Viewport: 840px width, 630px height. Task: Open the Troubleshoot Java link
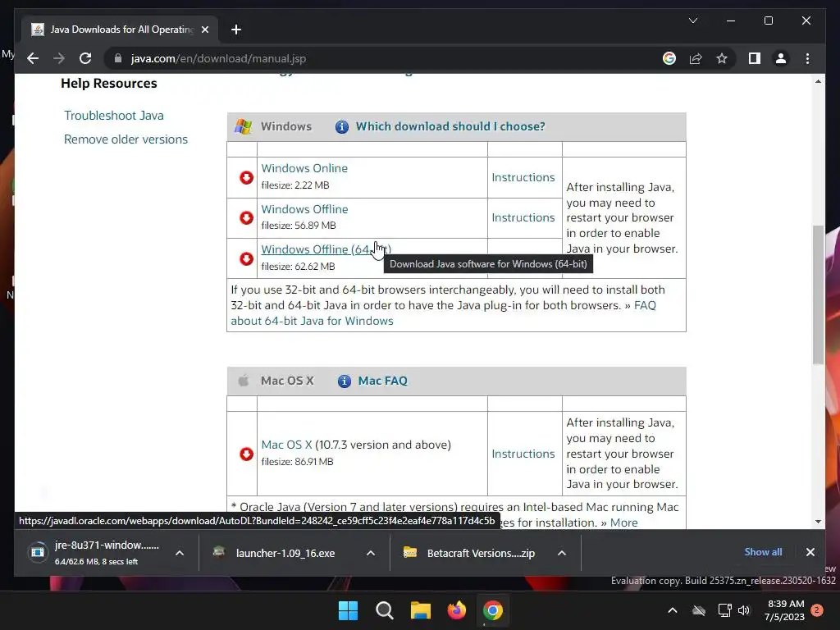pos(113,116)
